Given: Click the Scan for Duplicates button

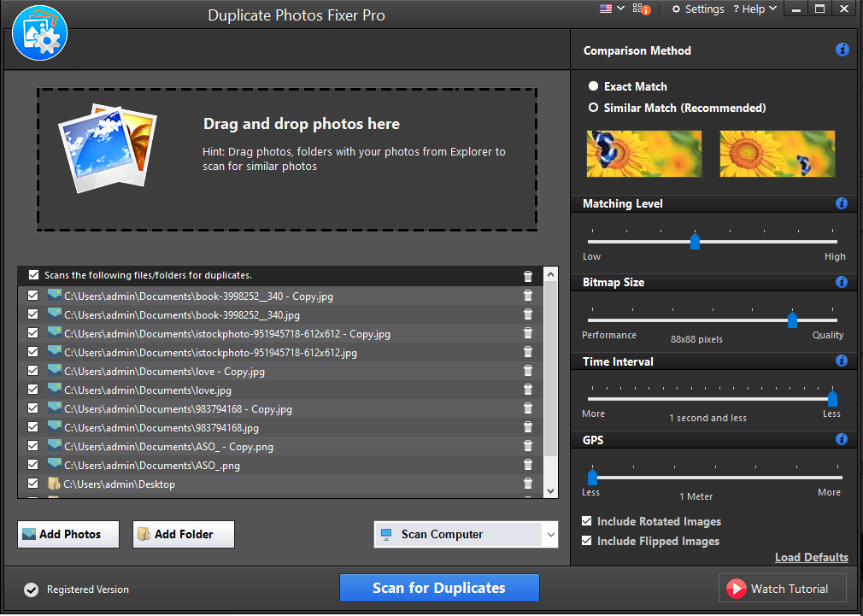Looking at the screenshot, I should [439, 588].
